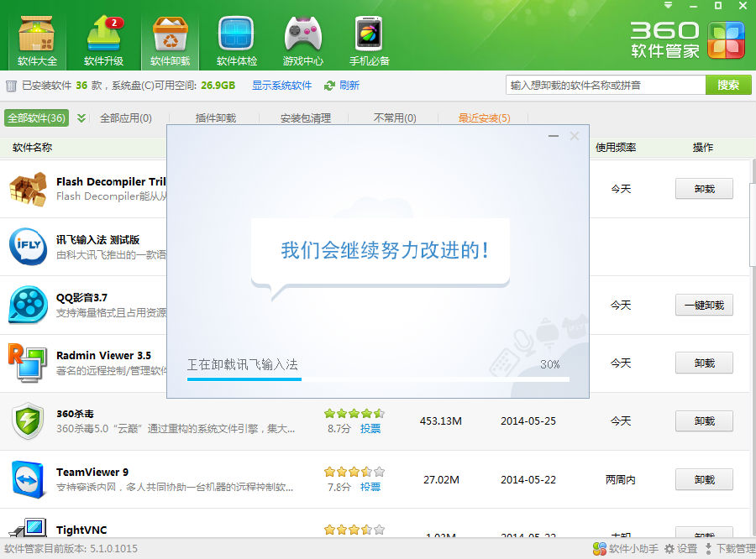The image size is (756, 559).
Task: Select the TightVNC row title
Action: (x=81, y=530)
